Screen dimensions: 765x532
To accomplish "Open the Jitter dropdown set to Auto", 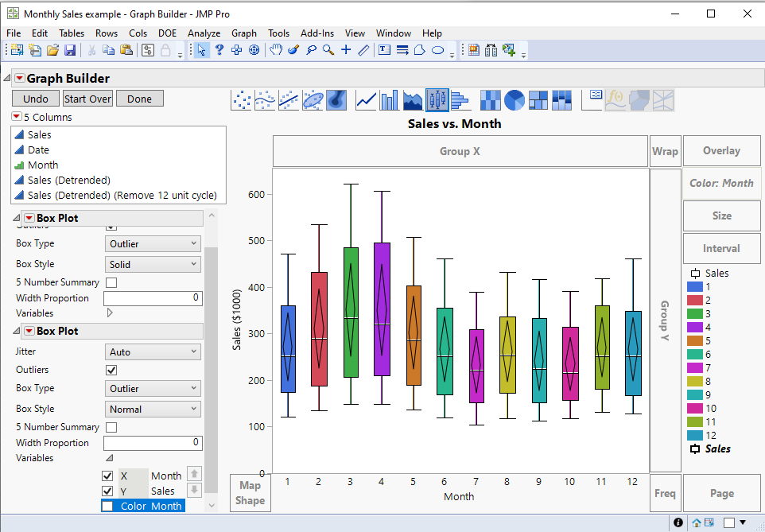I will (x=153, y=351).
